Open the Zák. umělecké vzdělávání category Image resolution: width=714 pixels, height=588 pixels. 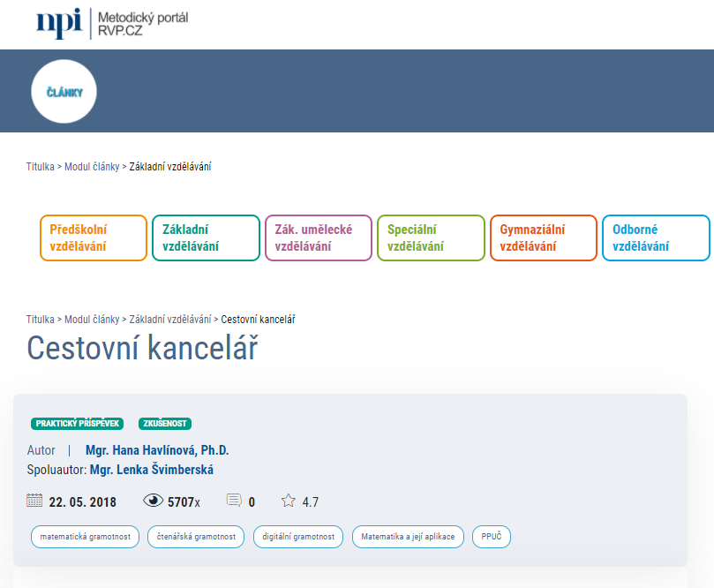click(319, 238)
